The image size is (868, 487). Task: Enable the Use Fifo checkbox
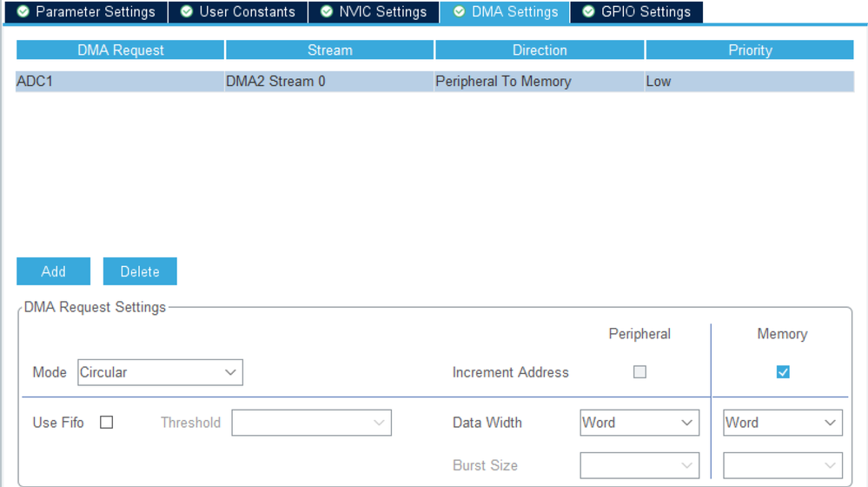coord(106,422)
